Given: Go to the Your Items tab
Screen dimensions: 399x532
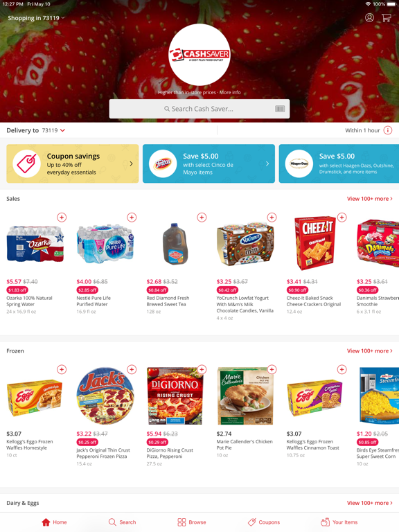Looking at the screenshot, I should (x=339, y=522).
